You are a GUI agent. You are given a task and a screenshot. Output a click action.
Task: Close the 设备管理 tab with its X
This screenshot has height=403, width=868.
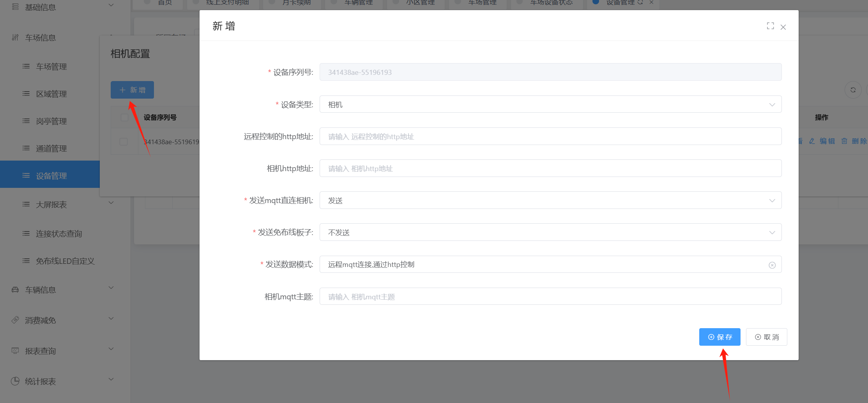click(x=651, y=2)
